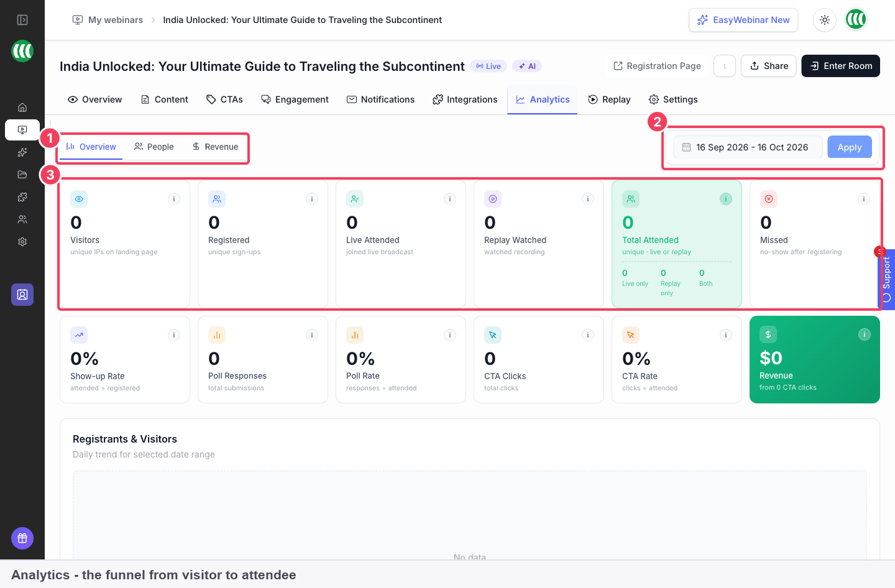Image resolution: width=895 pixels, height=588 pixels.
Task: Show info for Show-up Rate card
Action: pos(174,335)
